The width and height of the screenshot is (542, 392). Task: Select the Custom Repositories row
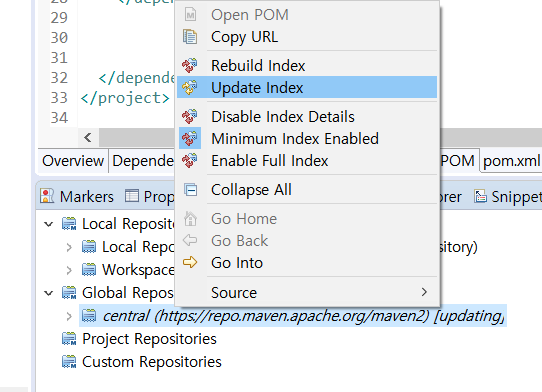152,362
